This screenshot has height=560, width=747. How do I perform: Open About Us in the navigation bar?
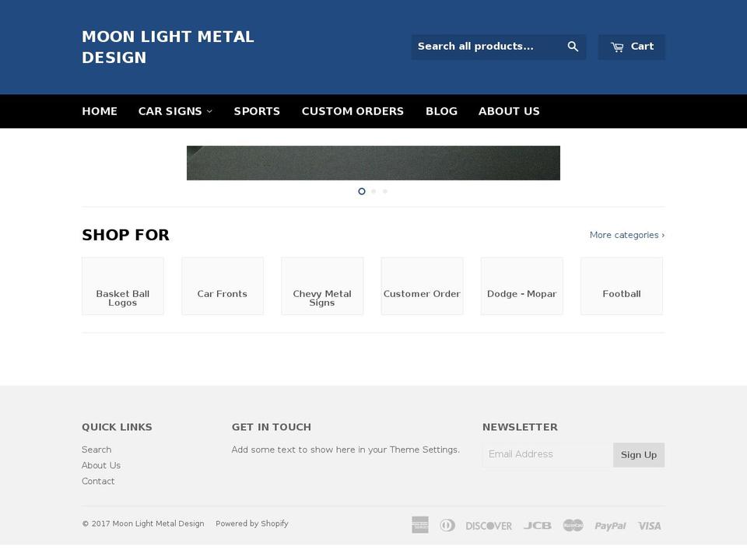tap(509, 111)
